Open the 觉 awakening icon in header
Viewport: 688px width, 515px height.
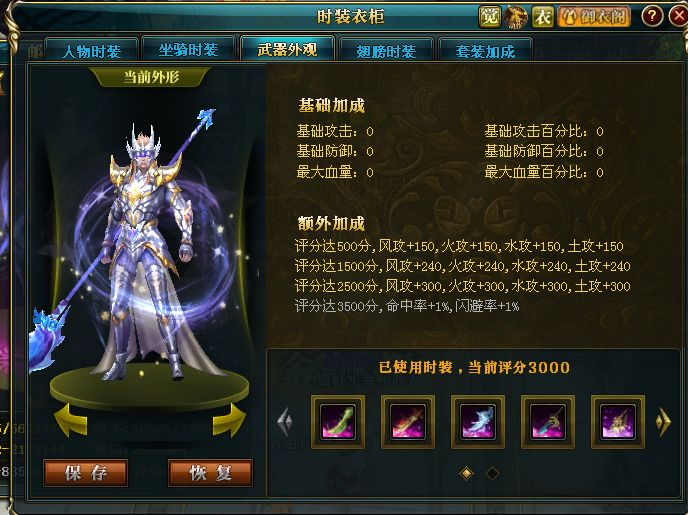point(490,17)
